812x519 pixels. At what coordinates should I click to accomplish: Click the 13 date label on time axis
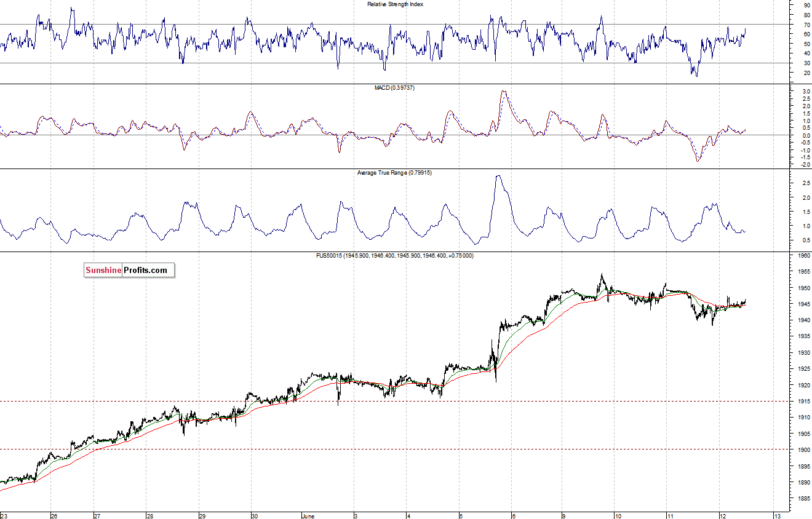pyautogui.click(x=778, y=515)
